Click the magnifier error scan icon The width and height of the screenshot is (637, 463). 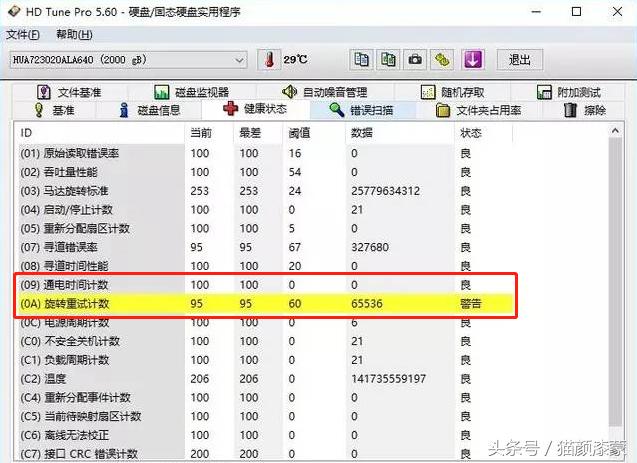337,110
